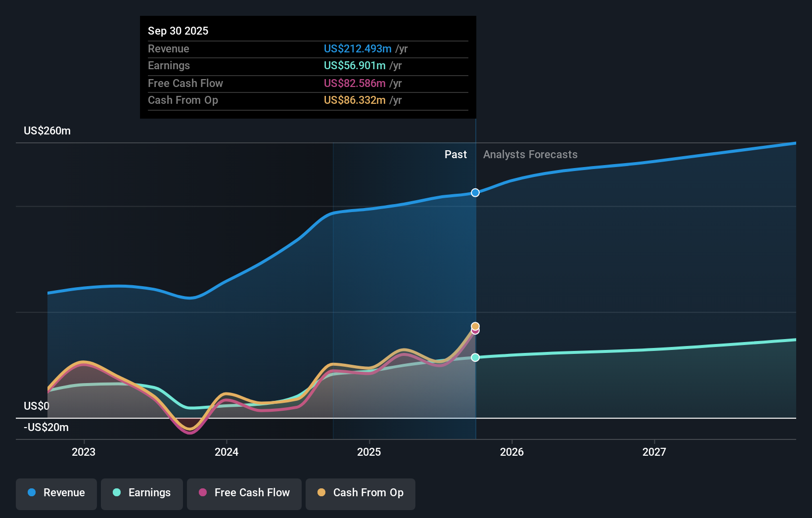Click the teal Earnings dot in the legend
Image resolution: width=812 pixels, height=518 pixels.
pos(116,493)
